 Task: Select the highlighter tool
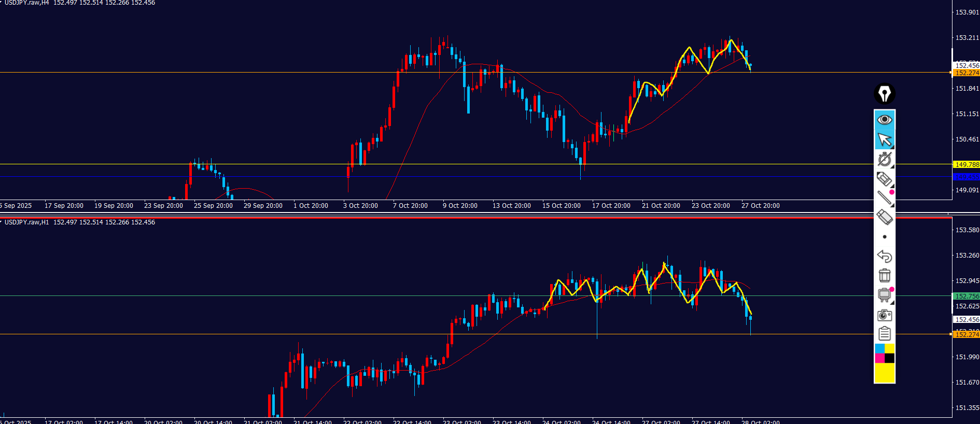click(884, 179)
